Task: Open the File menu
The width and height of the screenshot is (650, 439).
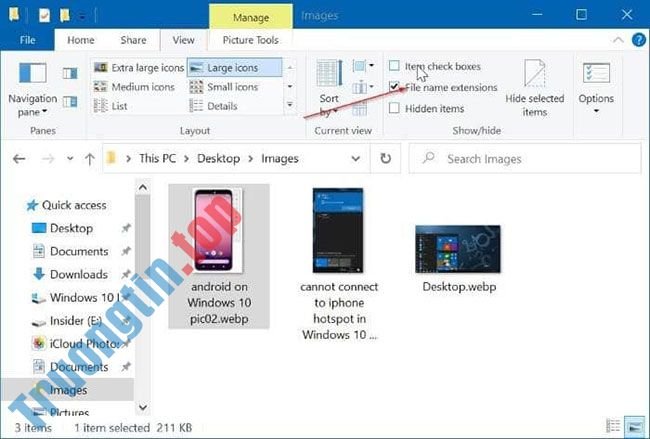Action: pos(27,40)
